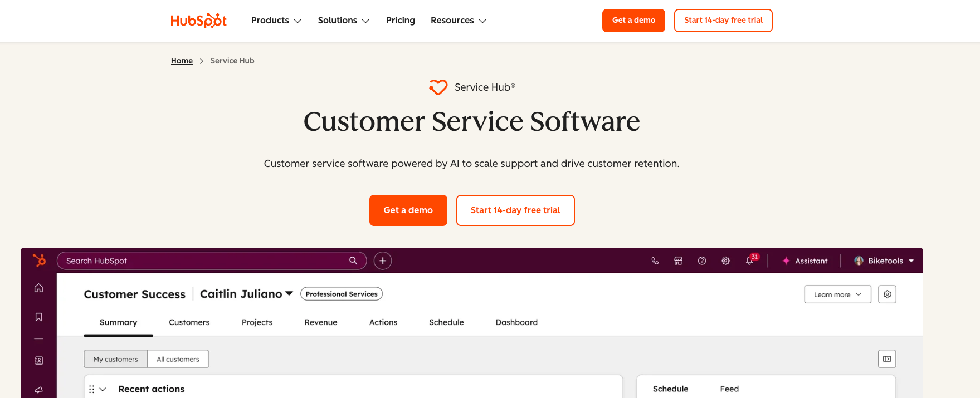The width and height of the screenshot is (980, 398).
Task: Click the sidebar megaphone marketing icon
Action: [x=38, y=390]
